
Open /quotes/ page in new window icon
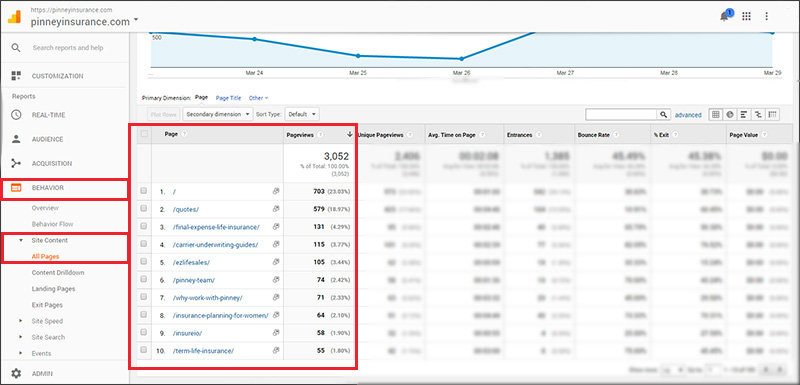coord(276,209)
